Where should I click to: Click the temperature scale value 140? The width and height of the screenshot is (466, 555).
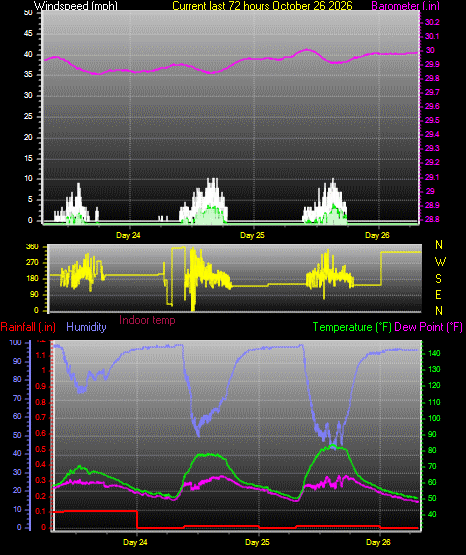[435, 353]
